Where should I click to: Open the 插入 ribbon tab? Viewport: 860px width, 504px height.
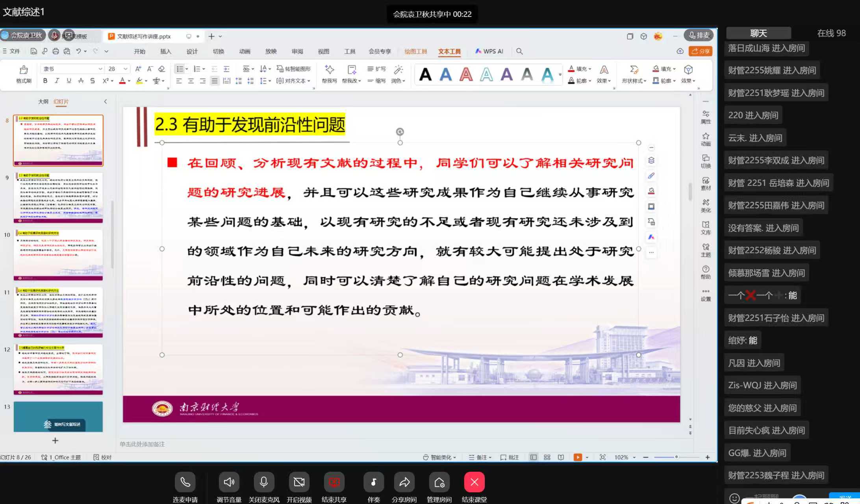166,51
